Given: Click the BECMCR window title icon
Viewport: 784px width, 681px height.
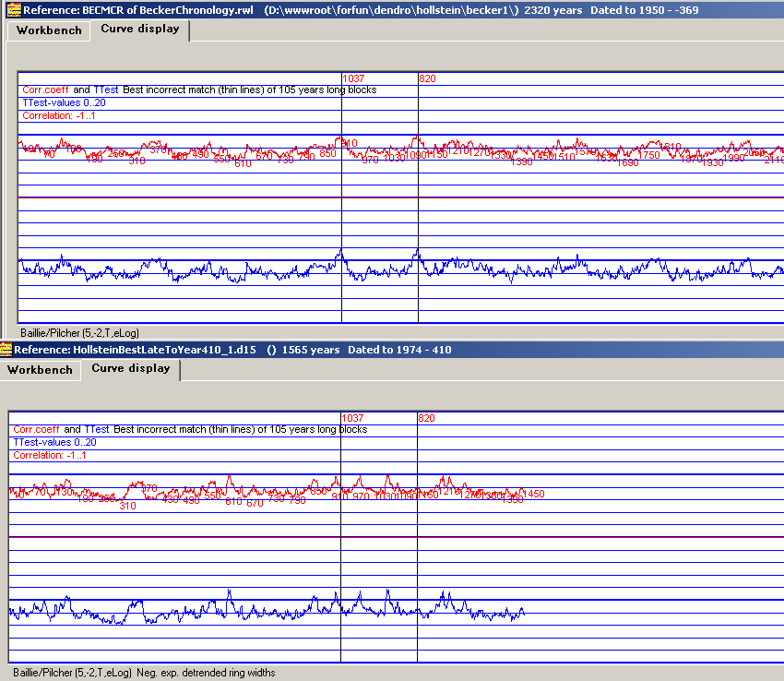Looking at the screenshot, I should [x=14, y=9].
